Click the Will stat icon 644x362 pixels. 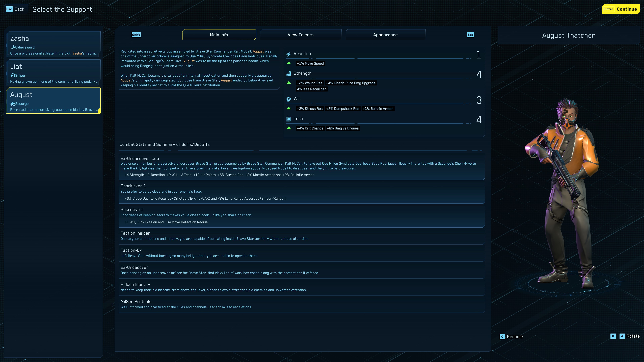288,99
